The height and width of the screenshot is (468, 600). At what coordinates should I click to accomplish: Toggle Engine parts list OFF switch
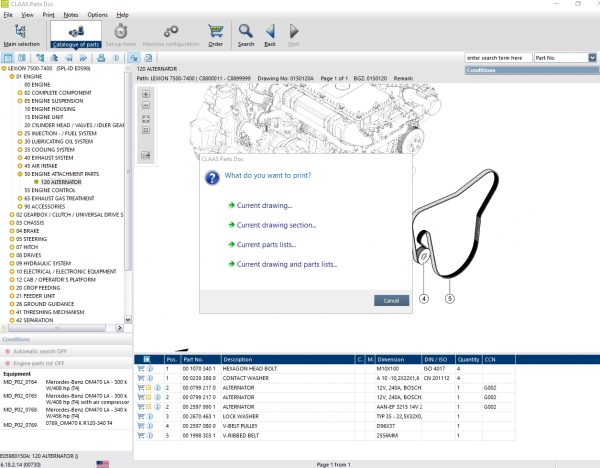[40, 365]
